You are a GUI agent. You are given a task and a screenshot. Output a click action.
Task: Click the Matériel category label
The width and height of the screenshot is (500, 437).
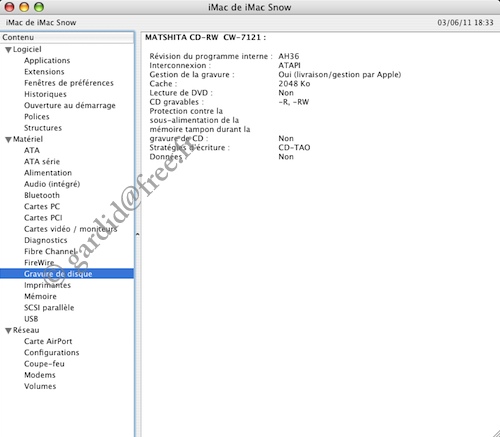click(28, 139)
